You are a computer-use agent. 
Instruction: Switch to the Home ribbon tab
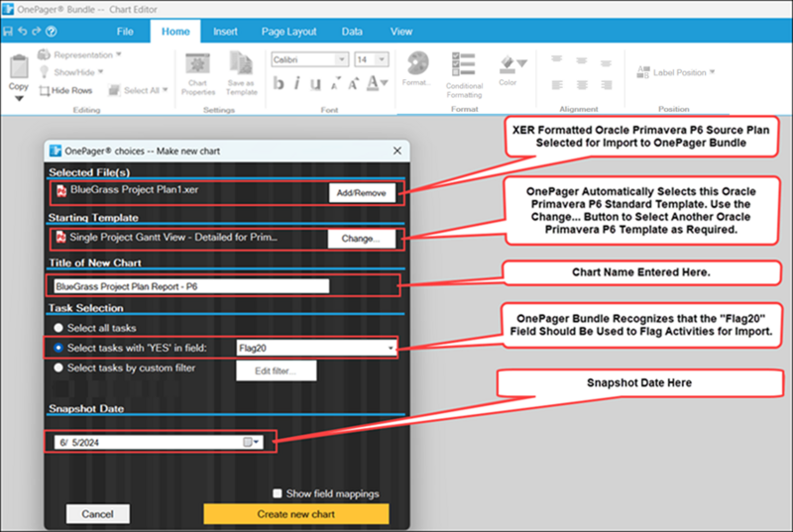click(175, 32)
